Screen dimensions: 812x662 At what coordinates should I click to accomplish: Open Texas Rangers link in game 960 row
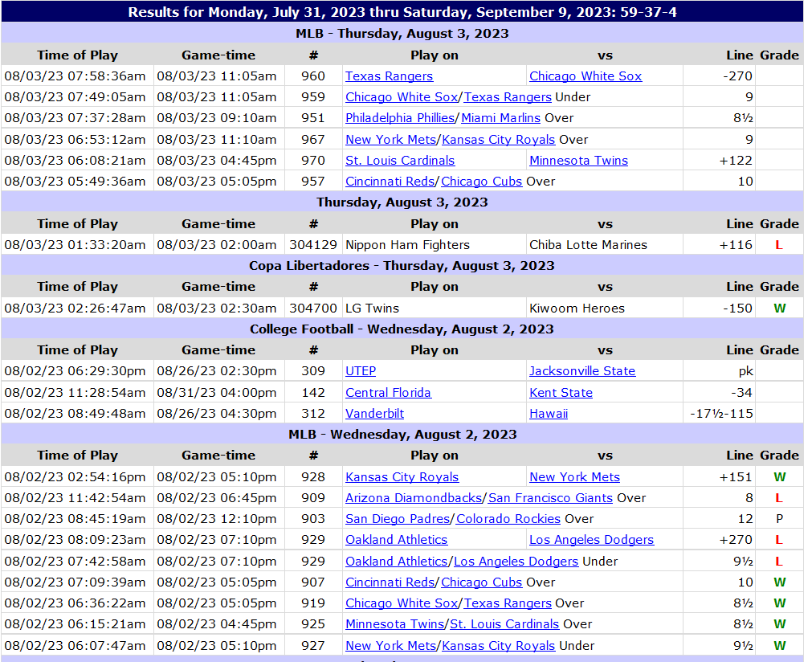coord(389,76)
